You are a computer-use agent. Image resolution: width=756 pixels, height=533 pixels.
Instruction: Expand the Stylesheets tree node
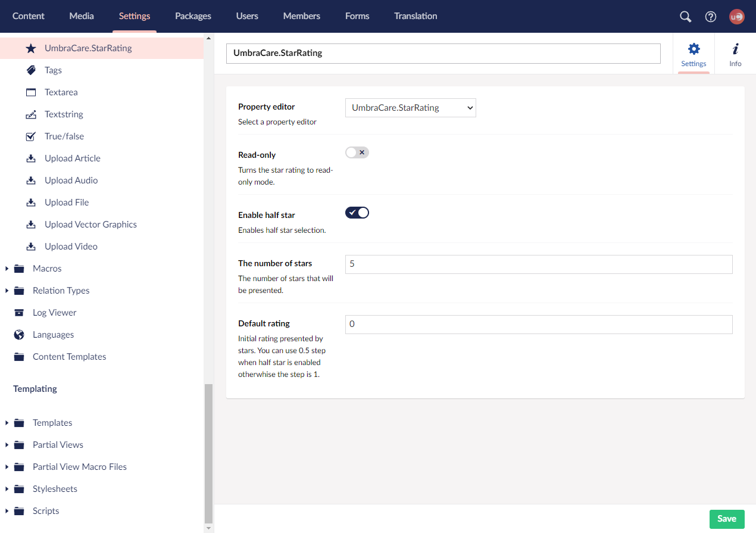[x=7, y=489]
